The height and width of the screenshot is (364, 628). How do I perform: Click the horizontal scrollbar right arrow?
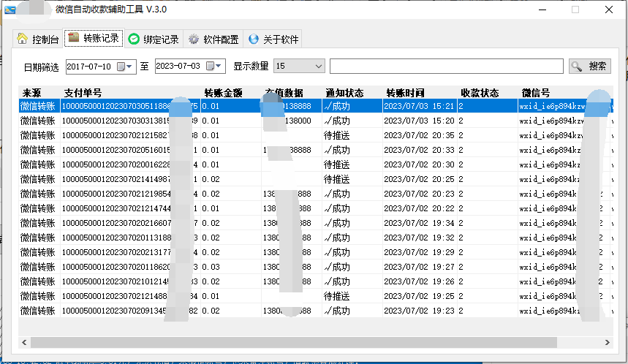[606, 342]
